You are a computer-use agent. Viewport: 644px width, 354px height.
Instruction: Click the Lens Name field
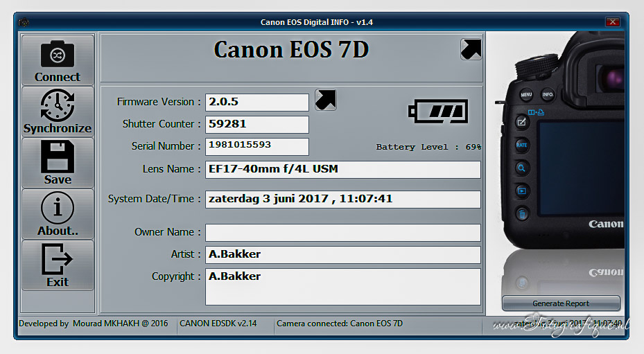[343, 170]
